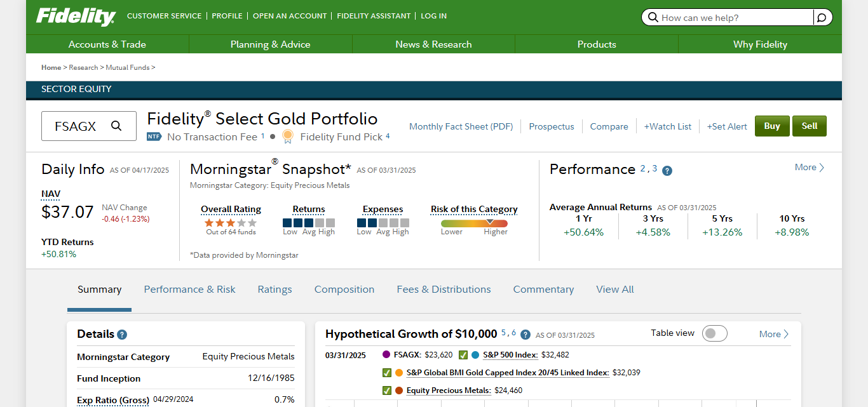Screen dimensions: 868x407
Task: Click the Exp Ratio (Gross) label
Action: (x=113, y=400)
